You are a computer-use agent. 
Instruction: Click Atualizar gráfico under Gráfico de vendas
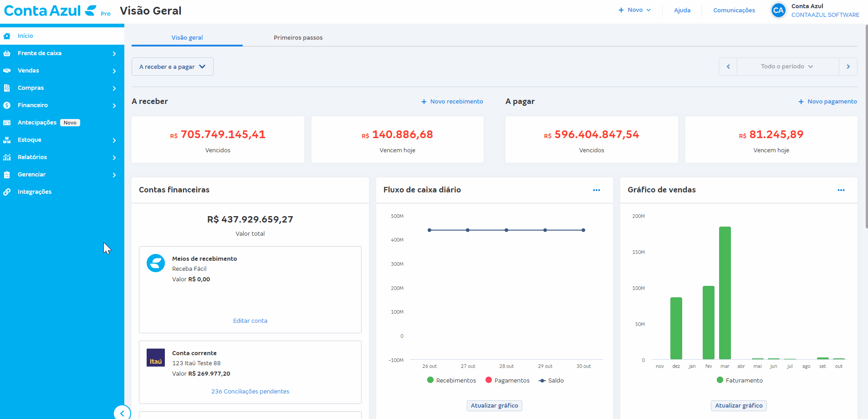739,406
